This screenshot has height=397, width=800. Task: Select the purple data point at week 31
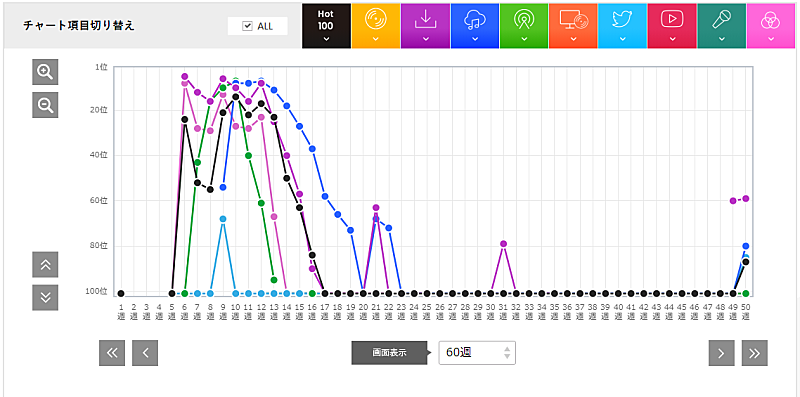pos(504,243)
